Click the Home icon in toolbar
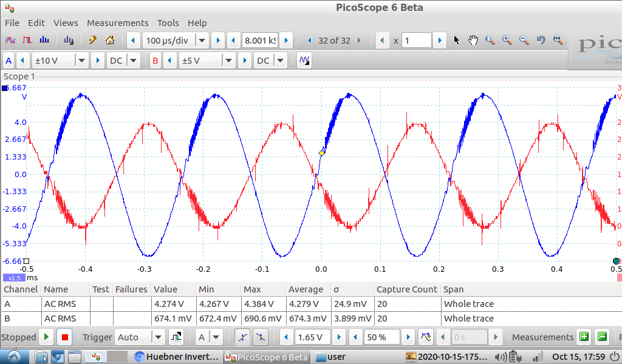The width and height of the screenshot is (622, 364). pyautogui.click(x=110, y=41)
